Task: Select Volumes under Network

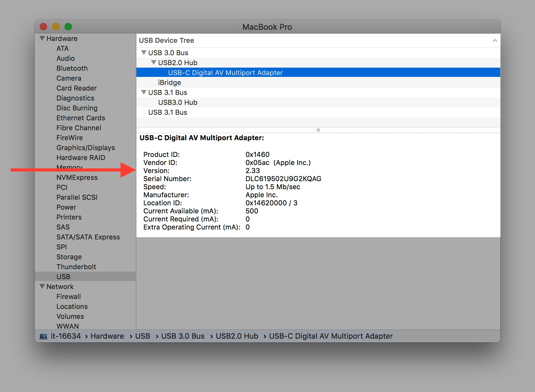Action: 70,317
